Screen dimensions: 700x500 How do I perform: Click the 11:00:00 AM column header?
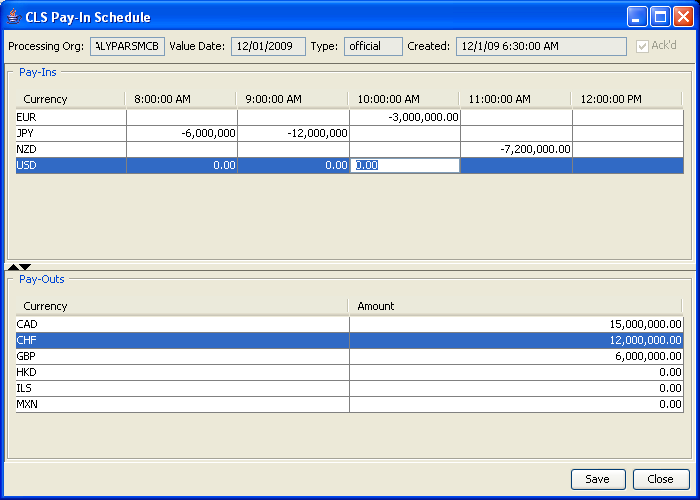click(x=516, y=99)
